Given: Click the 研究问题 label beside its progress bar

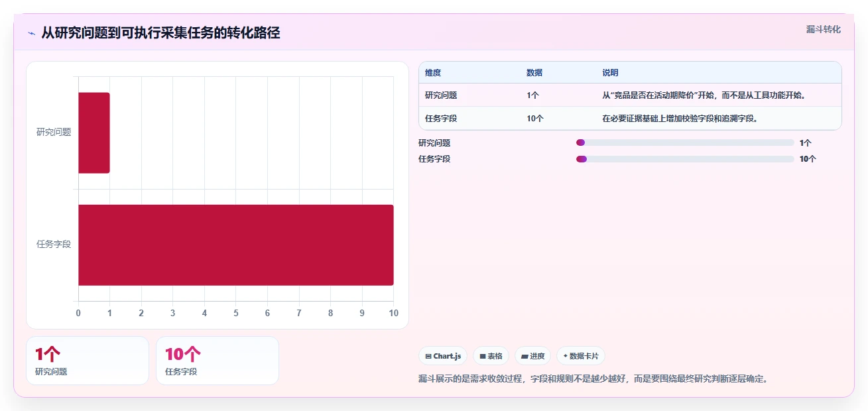Looking at the screenshot, I should tap(434, 143).
